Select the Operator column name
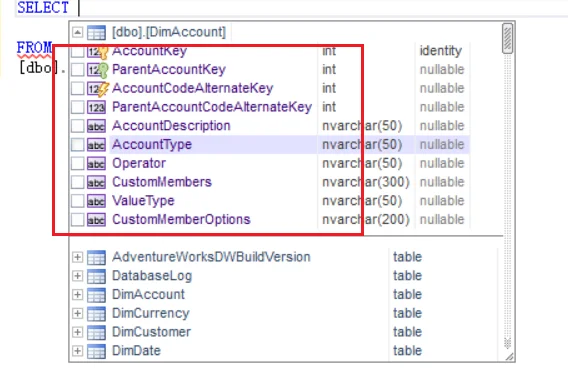The width and height of the screenshot is (568, 386). tap(139, 164)
